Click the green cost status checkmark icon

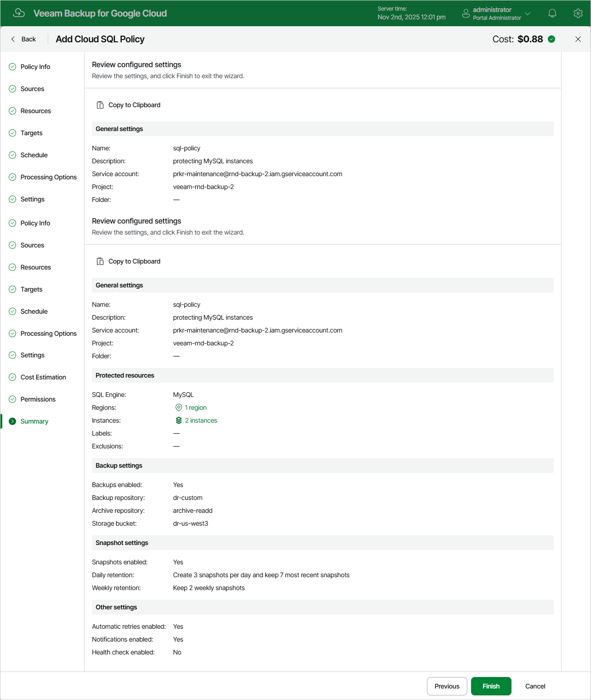pos(551,39)
